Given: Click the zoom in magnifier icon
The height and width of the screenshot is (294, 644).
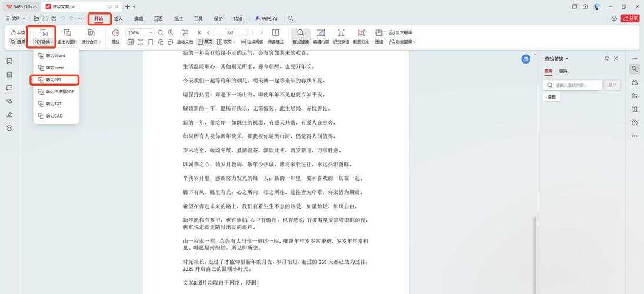Looking at the screenshot, I should 171,33.
